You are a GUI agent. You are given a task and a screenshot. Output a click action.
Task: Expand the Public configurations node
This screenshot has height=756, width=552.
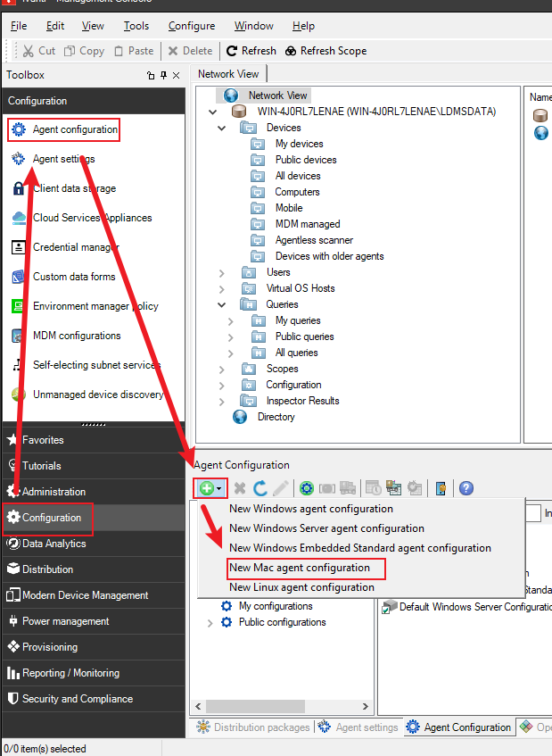[x=210, y=622]
